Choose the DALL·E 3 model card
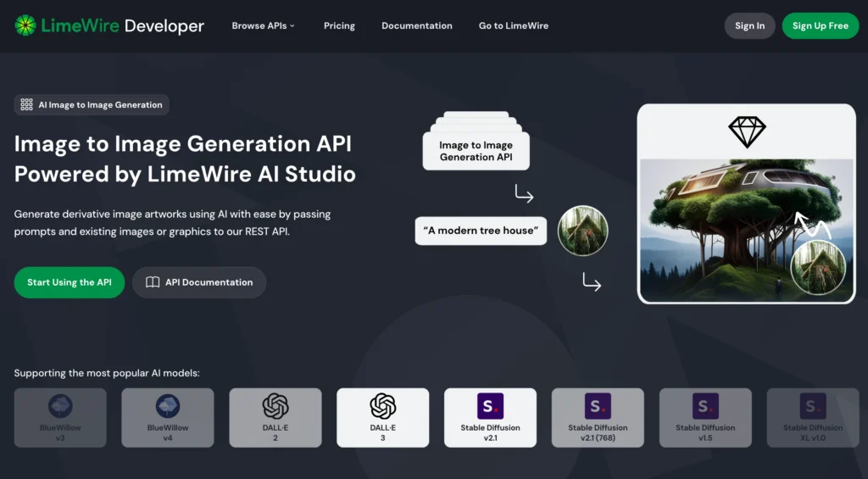Viewport: 868px width, 479px height. [382, 417]
